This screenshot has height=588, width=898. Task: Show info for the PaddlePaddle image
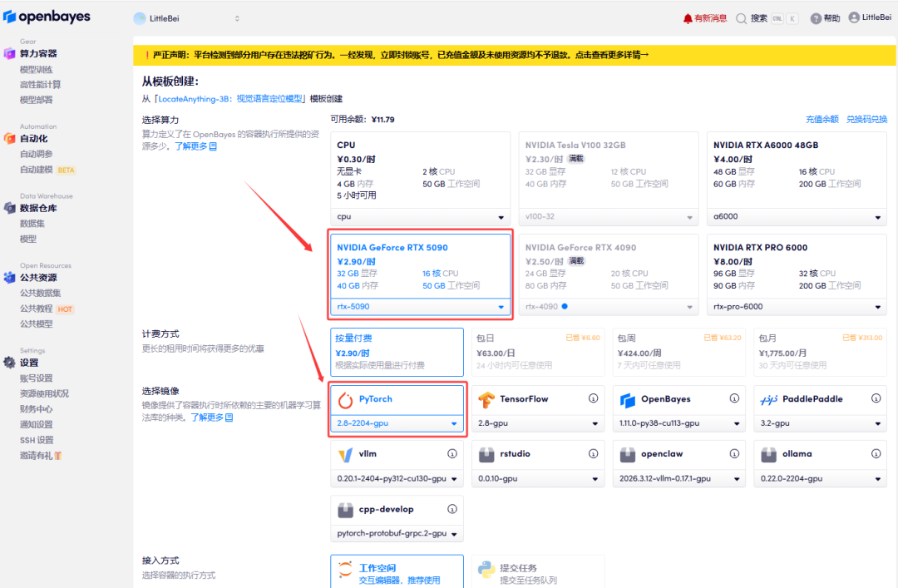(x=876, y=398)
